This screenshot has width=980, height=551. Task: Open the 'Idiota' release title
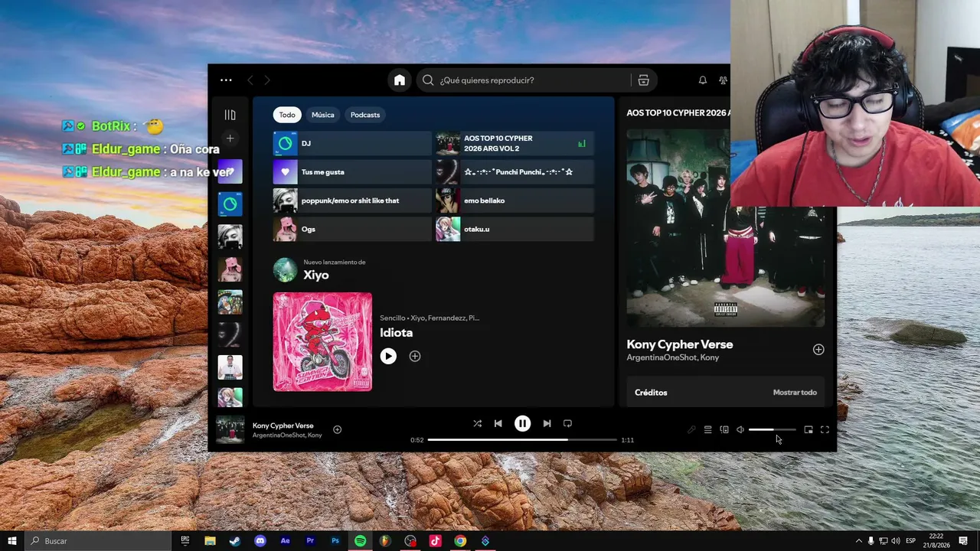397,333
